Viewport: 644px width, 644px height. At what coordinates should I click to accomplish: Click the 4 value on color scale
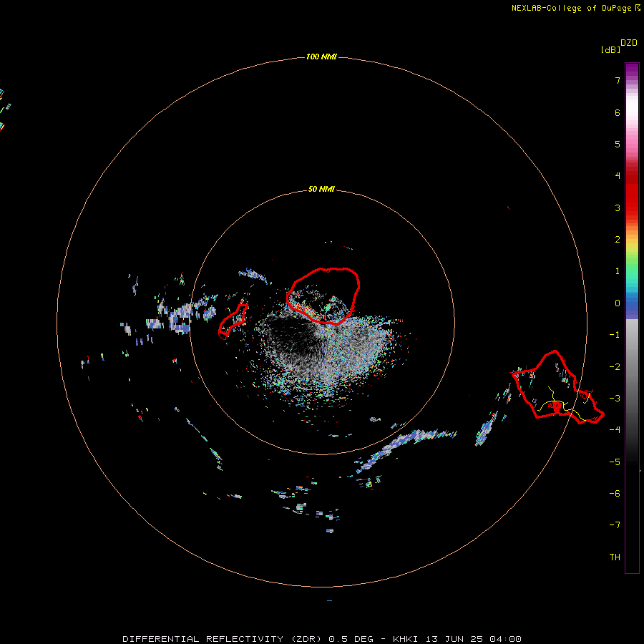(618, 176)
